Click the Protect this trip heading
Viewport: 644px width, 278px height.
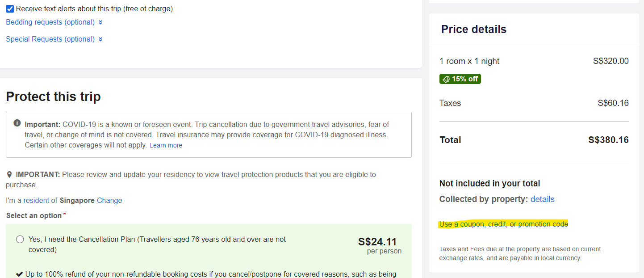tap(53, 97)
